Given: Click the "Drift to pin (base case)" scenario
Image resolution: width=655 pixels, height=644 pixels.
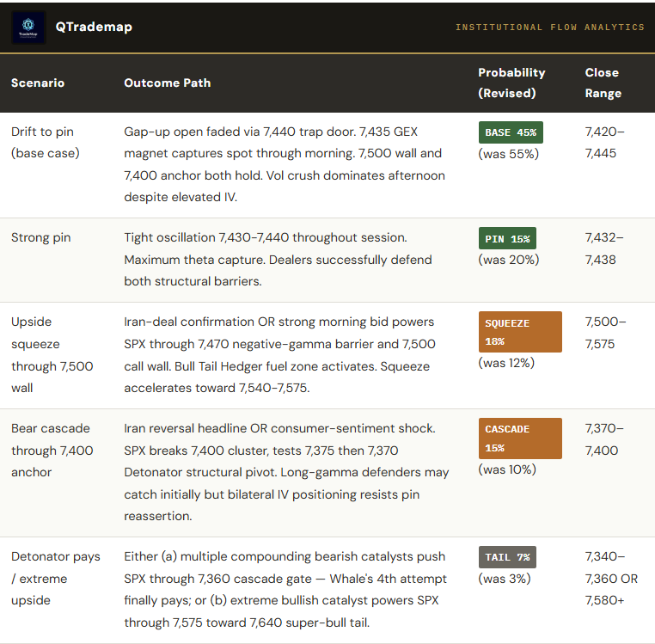Looking at the screenshot, I should pos(46,143).
